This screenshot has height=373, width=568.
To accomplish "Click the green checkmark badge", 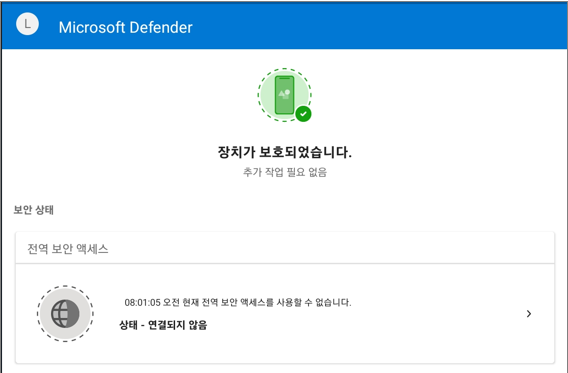I will click(x=303, y=114).
